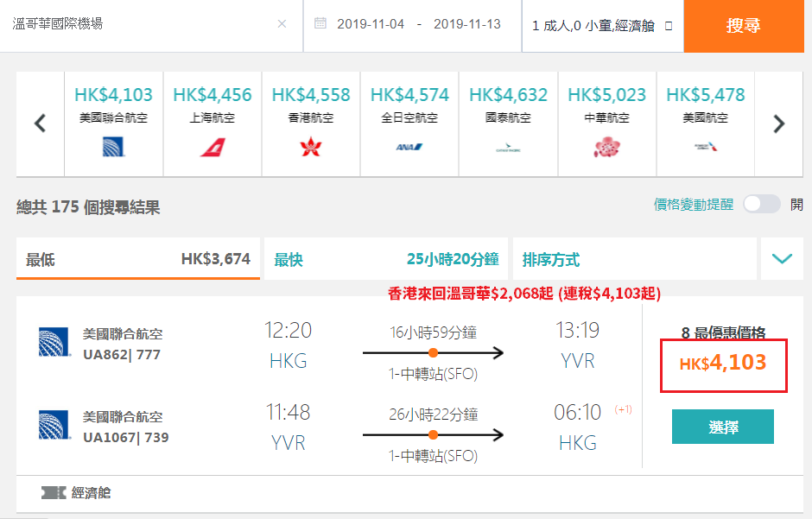Click the orange 搜尋 search button
The image size is (812, 519).
[x=744, y=25]
